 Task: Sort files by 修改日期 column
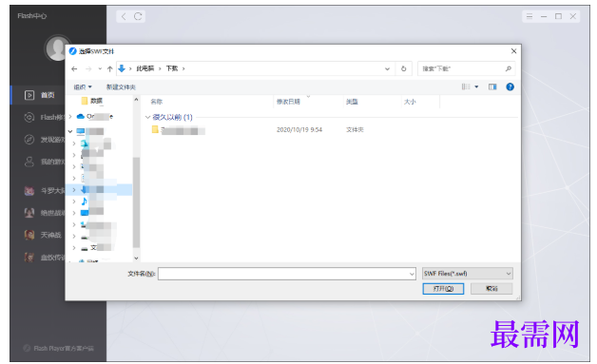click(288, 102)
